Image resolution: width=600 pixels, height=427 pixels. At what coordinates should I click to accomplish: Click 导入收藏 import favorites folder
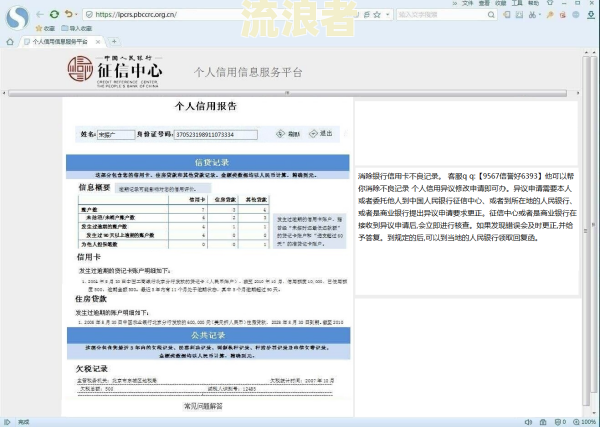(77, 28)
